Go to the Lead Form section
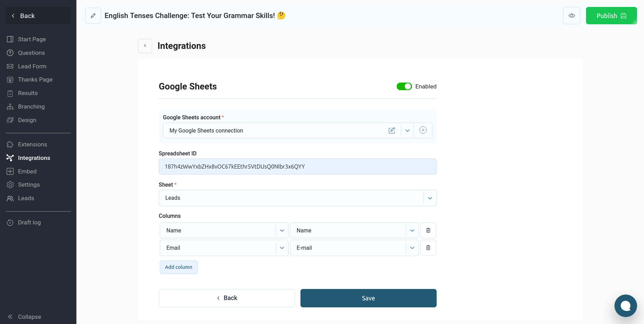Screen dimensions: 644x324 [32, 66]
